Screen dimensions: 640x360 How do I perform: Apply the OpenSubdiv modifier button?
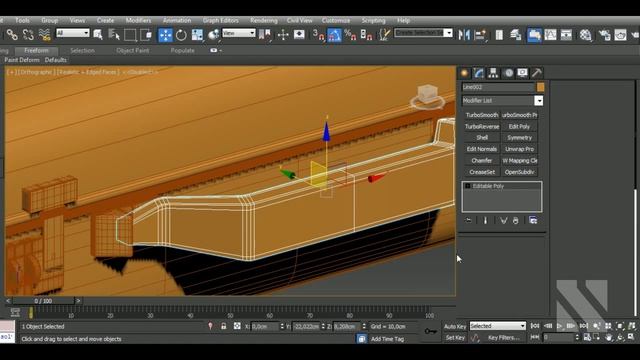519,172
